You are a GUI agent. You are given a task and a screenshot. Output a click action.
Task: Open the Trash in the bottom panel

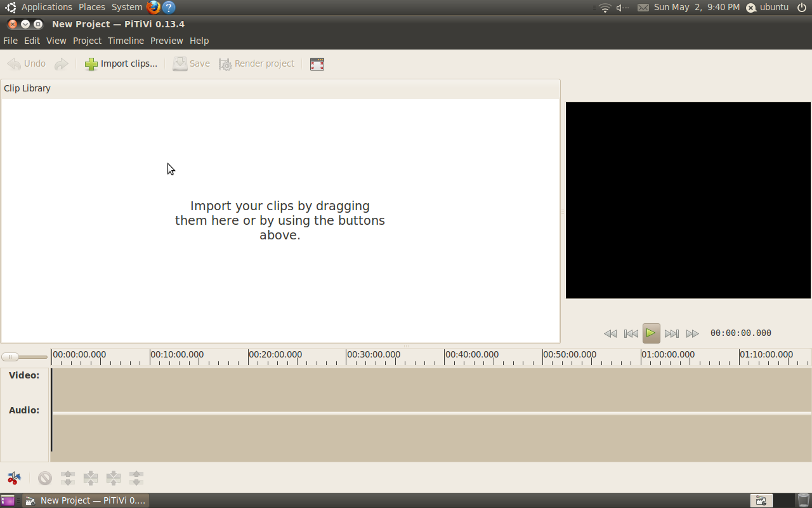[x=803, y=500]
